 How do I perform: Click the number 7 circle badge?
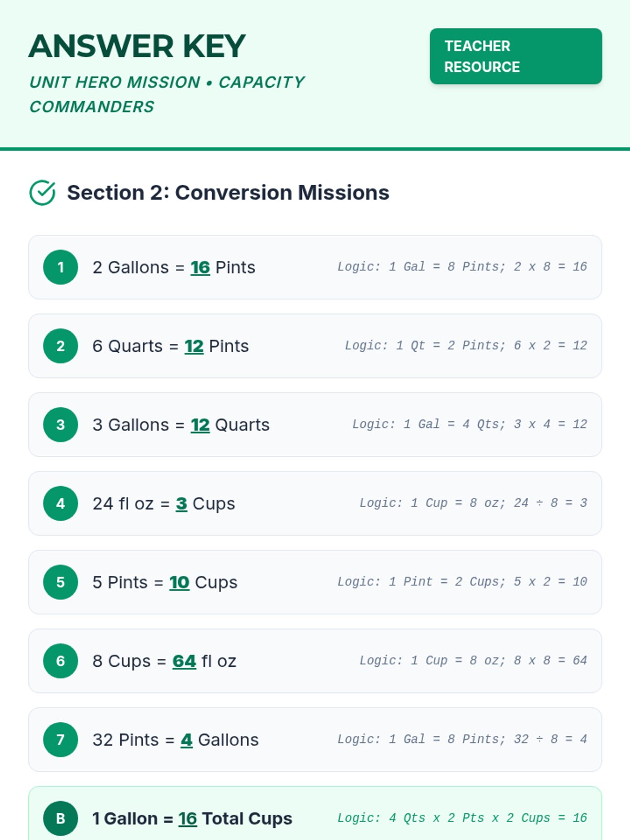60,740
